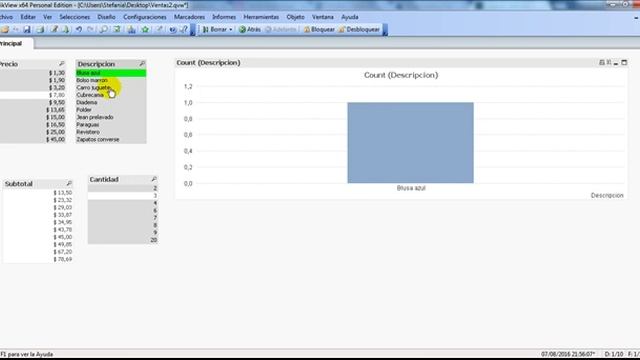640x360 pixels.
Task: Select '$ 78,69' in Subtotal list
Action: (x=38, y=259)
